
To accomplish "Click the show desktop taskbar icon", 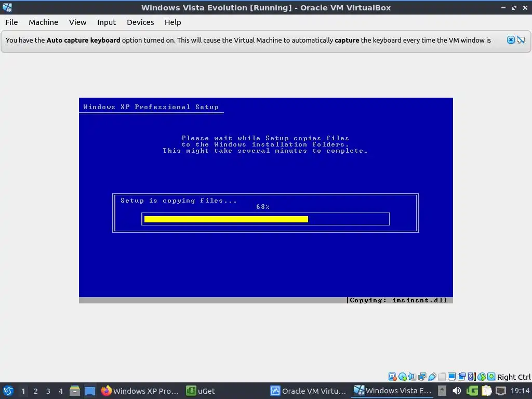I will [x=89, y=391].
